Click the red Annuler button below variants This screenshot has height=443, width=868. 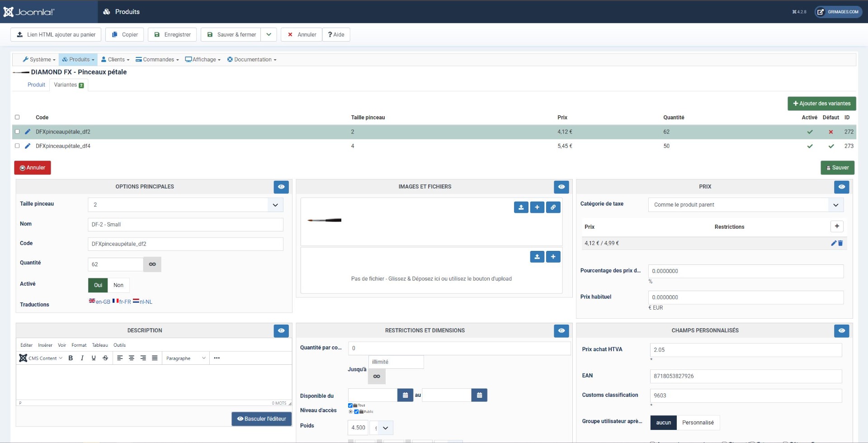[x=33, y=168]
